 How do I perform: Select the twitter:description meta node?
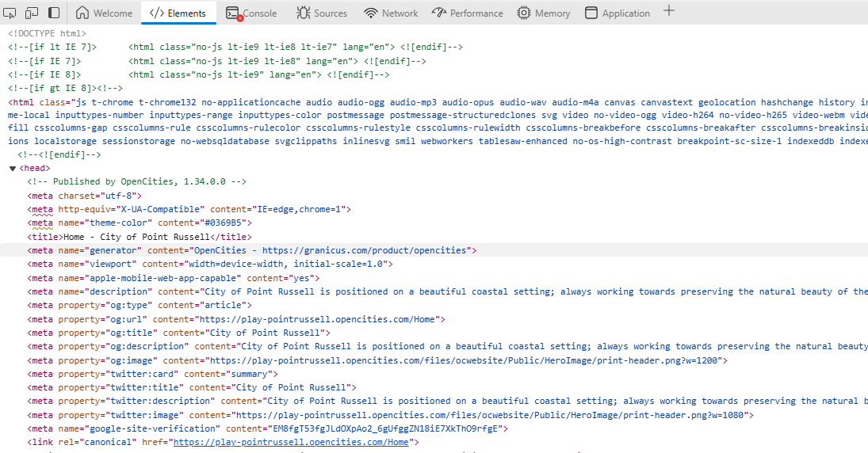pyautogui.click(x=447, y=401)
